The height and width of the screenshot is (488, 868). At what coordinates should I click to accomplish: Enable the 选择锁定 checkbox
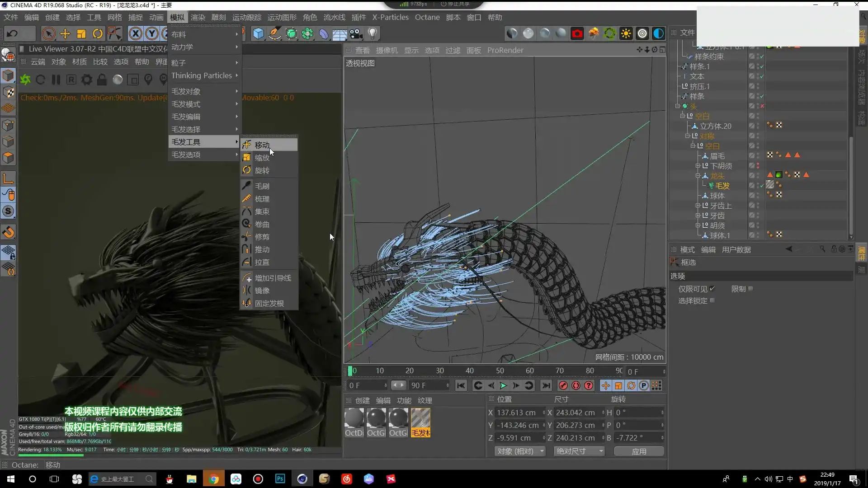(712, 300)
